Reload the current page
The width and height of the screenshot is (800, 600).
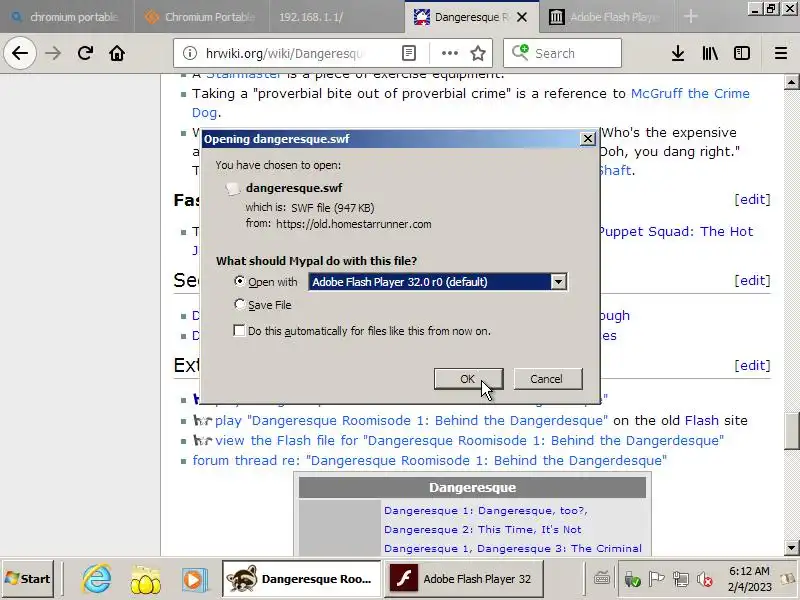85,53
